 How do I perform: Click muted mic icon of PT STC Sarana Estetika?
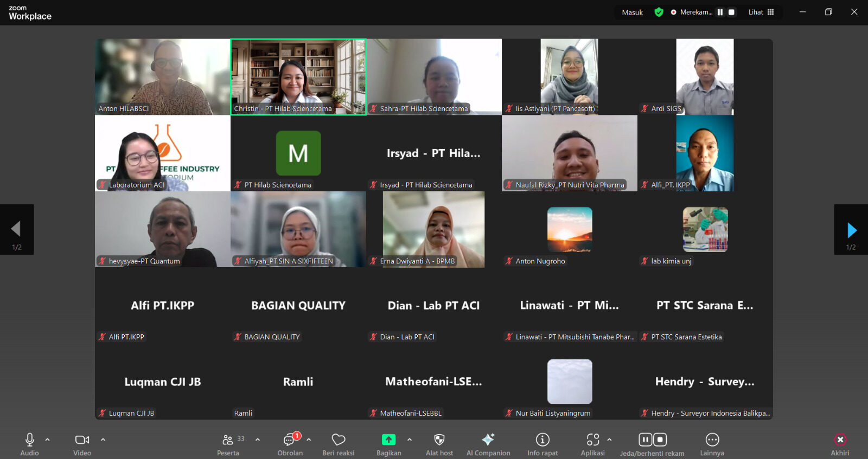click(644, 337)
